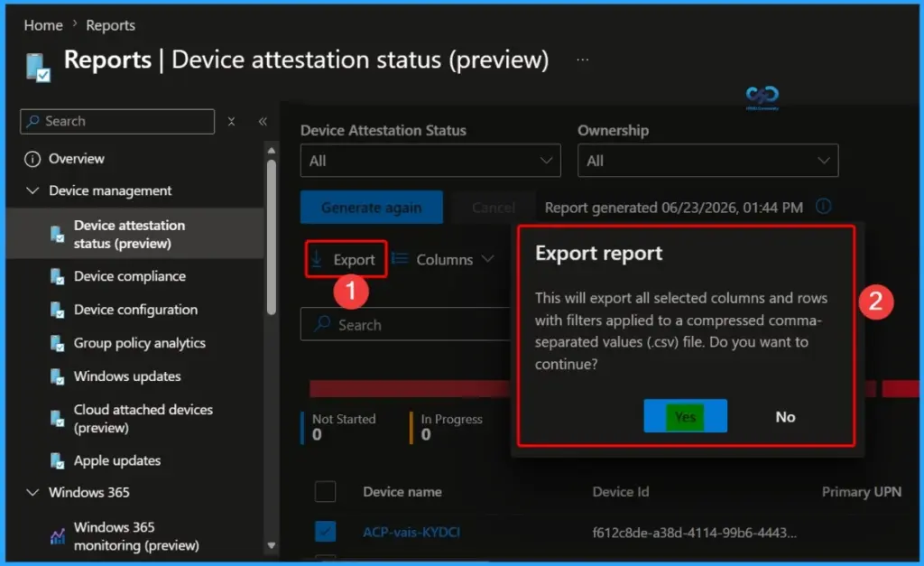Focus the sidebar Search field
This screenshot has height=566, width=924.
117,122
